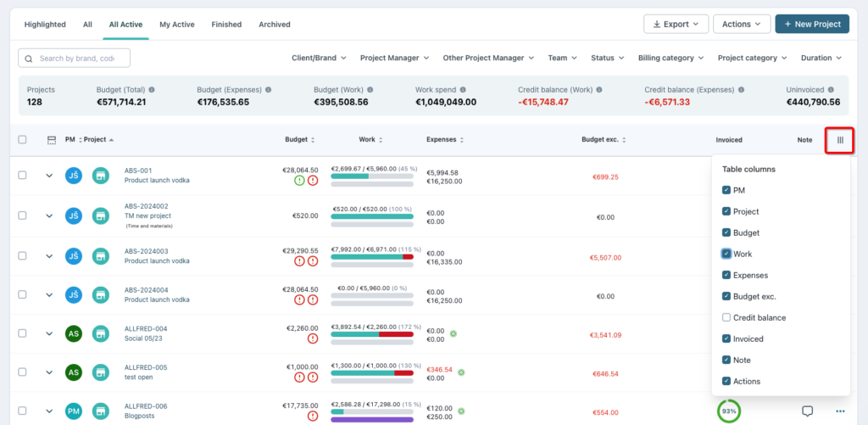Viewport: 868px width, 425px height.
Task: Switch to the Finished tab
Action: (x=226, y=25)
